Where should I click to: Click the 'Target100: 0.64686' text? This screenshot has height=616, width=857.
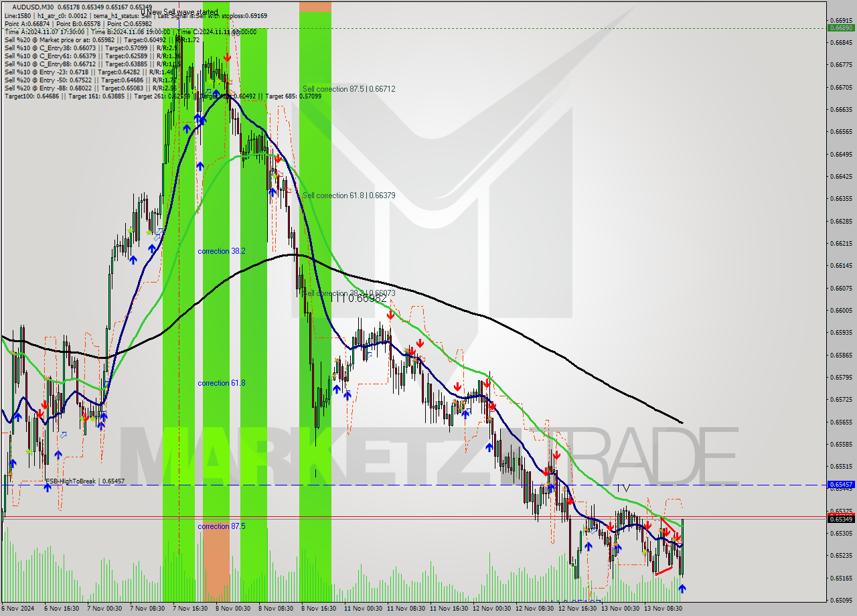[x=31, y=96]
